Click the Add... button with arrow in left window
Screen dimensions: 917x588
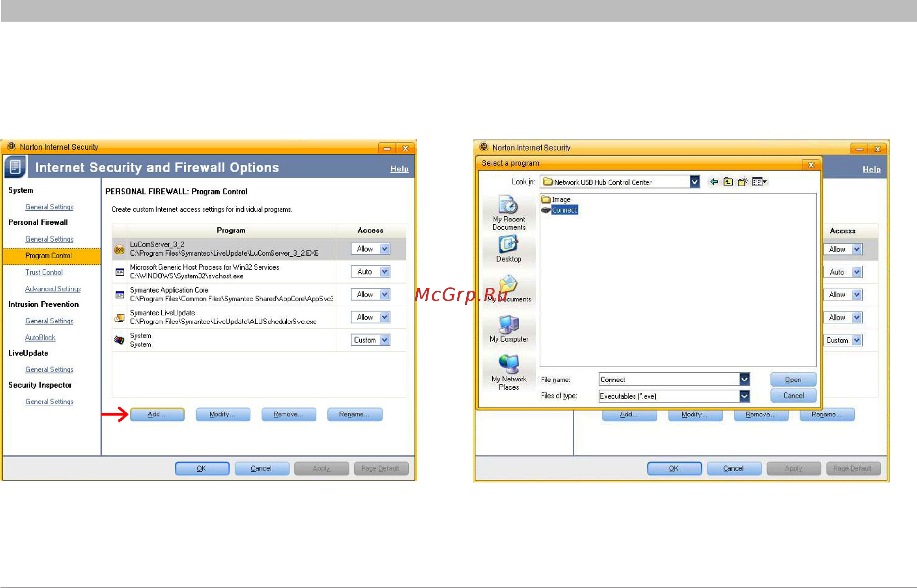(157, 414)
